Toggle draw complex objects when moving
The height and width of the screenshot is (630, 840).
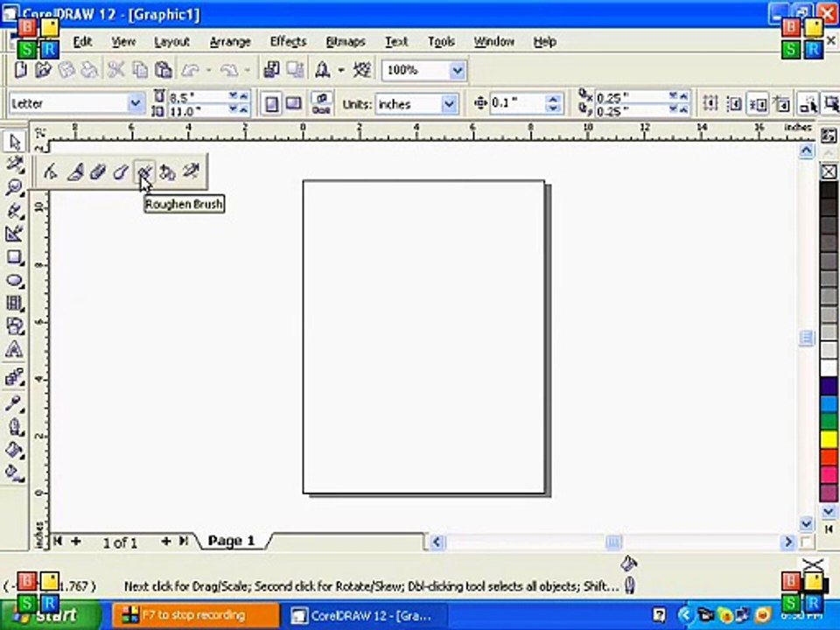(x=808, y=103)
